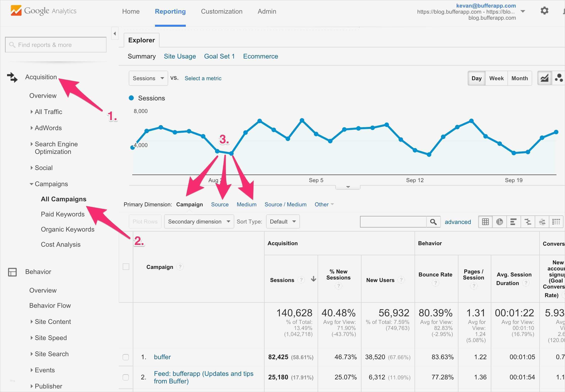Switch to motion chart icon
Screen dimensions: 565x392
[x=558, y=78]
